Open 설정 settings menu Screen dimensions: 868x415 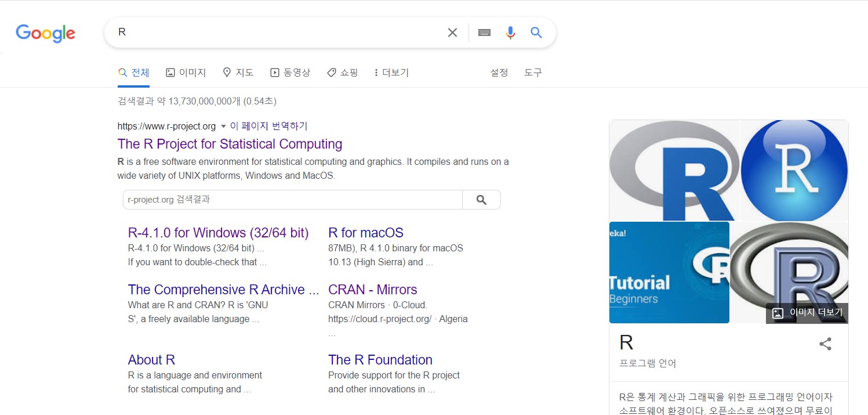(499, 73)
